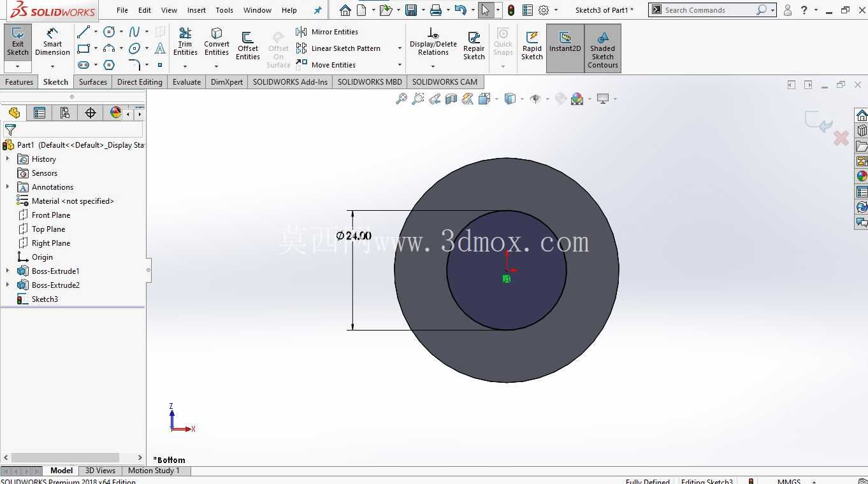Click the Zoom to Area icon
This screenshot has height=484, width=868.
click(x=418, y=99)
